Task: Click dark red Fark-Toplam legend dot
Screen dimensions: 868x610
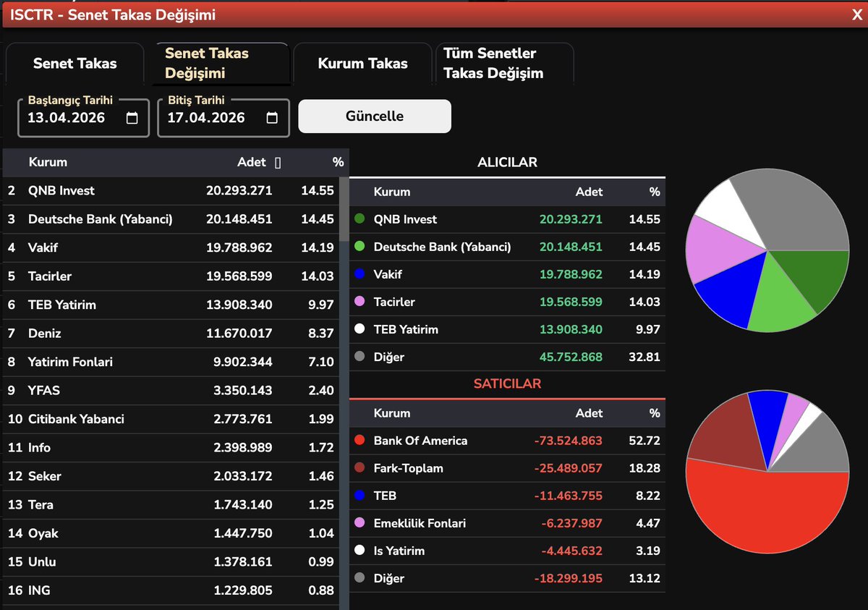Action: (x=359, y=467)
